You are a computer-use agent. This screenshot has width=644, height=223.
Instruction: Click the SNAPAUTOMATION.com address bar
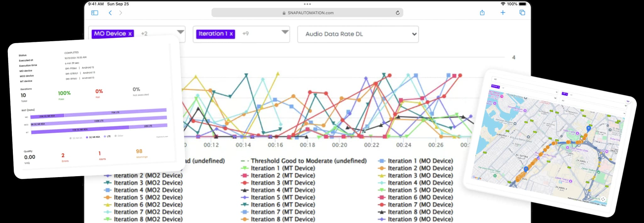click(x=307, y=13)
